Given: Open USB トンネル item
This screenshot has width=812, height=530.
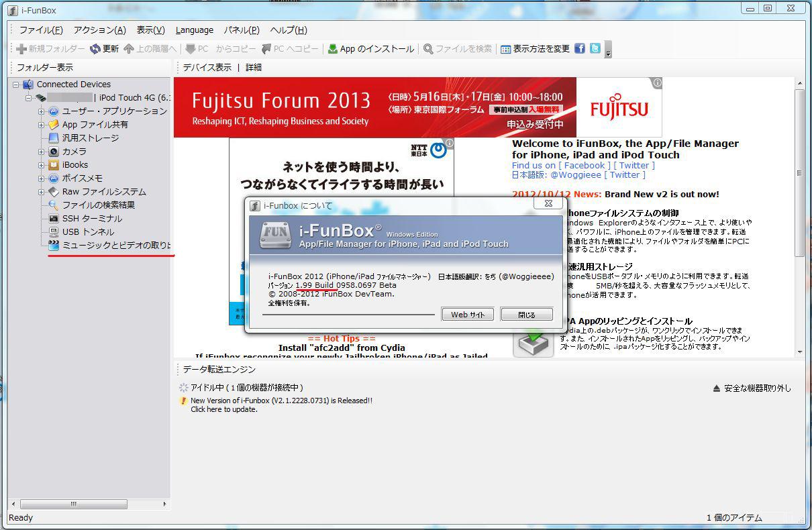Looking at the screenshot, I should pos(88,232).
